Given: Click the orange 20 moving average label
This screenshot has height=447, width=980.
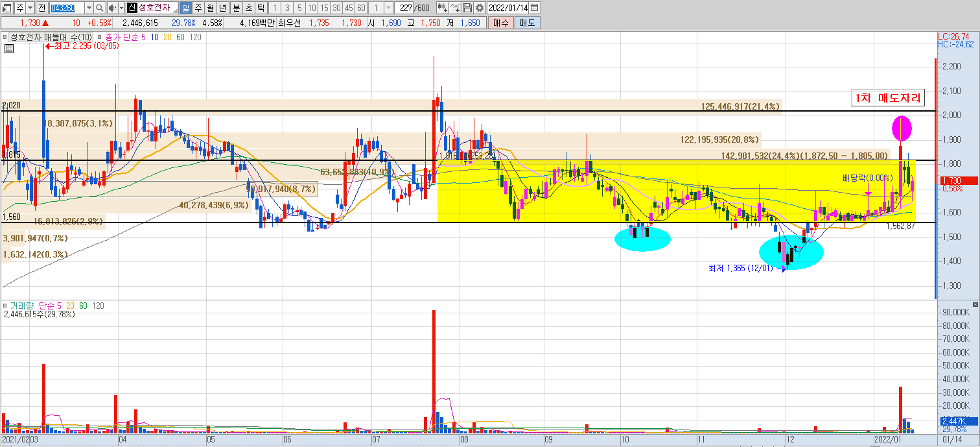Looking at the screenshot, I should click(x=168, y=37).
